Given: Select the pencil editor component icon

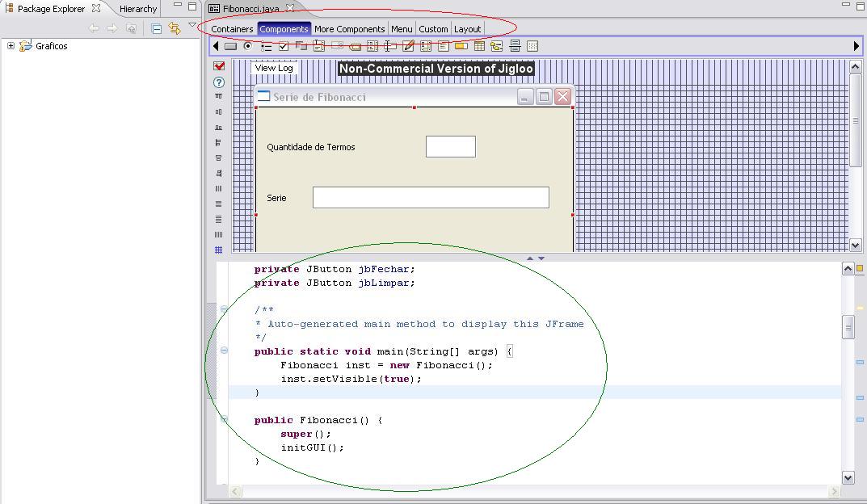Looking at the screenshot, I should click(408, 47).
